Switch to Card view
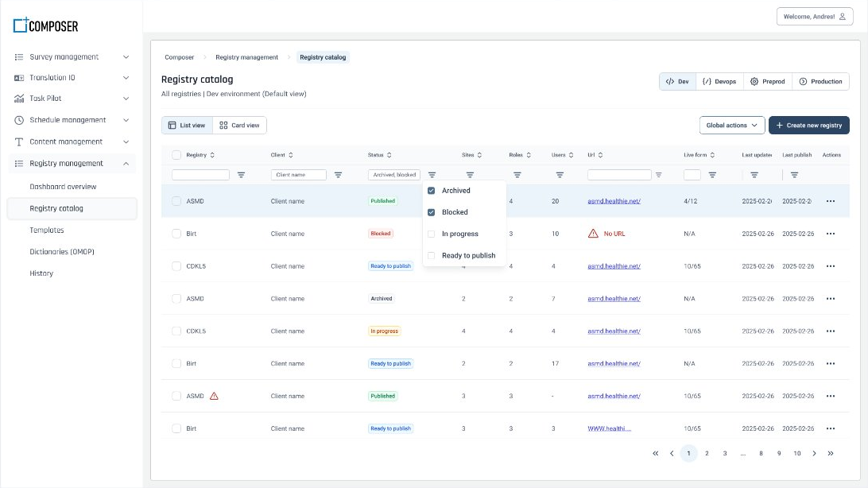Image resolution: width=868 pixels, height=488 pixels. click(240, 126)
